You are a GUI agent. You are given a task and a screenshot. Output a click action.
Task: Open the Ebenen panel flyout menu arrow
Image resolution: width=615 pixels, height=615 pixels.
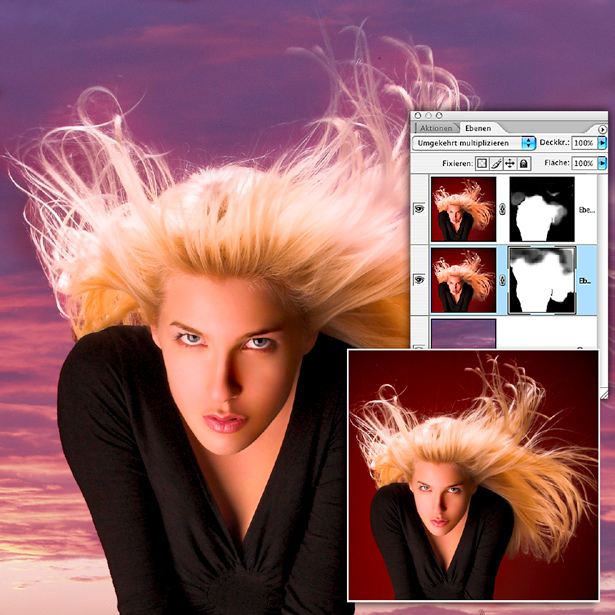pos(602,129)
